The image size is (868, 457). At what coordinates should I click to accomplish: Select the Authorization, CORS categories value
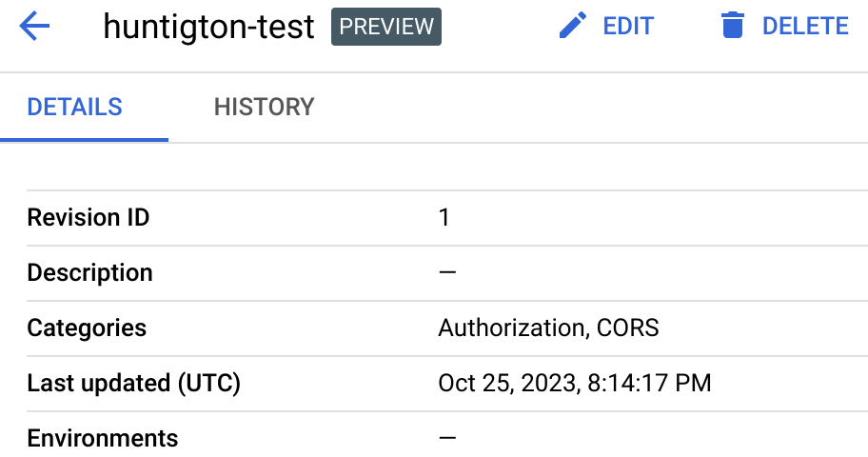point(548,328)
